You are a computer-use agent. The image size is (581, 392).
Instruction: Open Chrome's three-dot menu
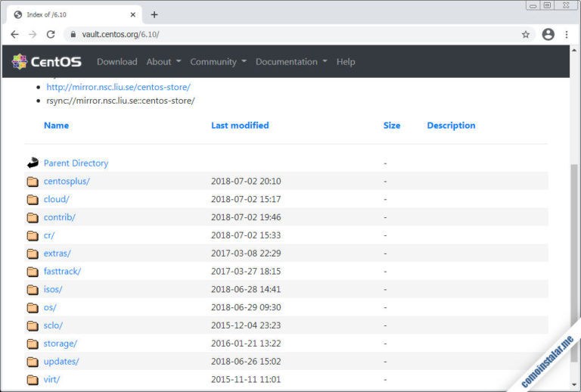567,34
